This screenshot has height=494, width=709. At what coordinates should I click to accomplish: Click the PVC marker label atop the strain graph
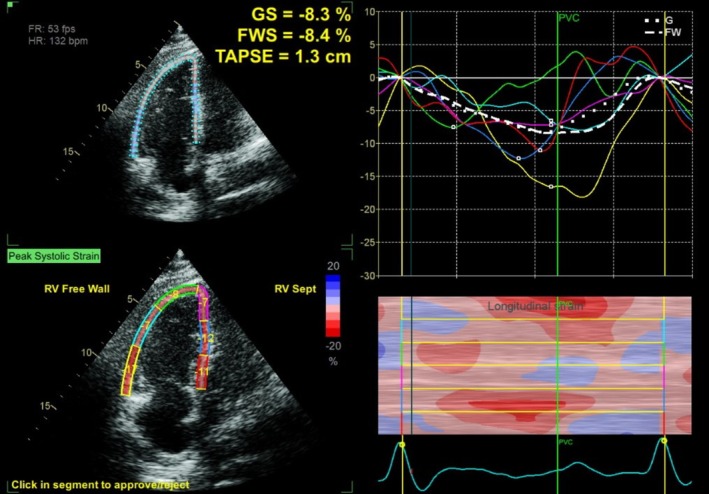569,18
